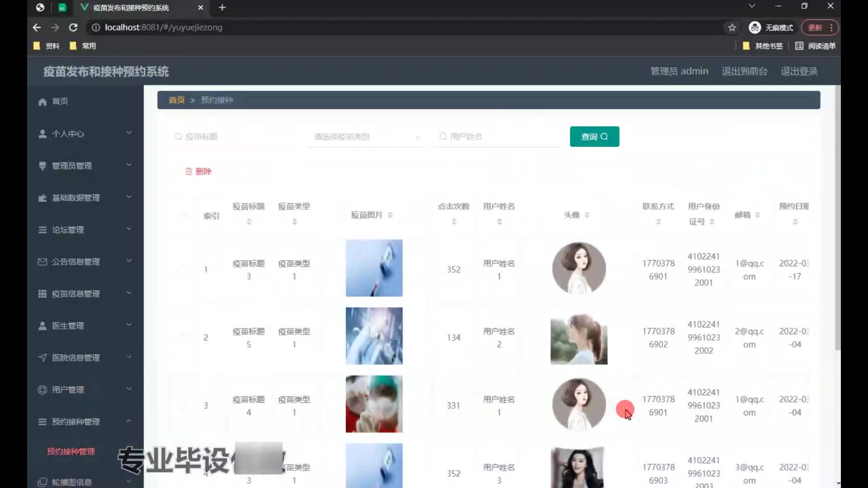Click the 管理员 admin label
This screenshot has width=868, height=488.
click(x=679, y=71)
